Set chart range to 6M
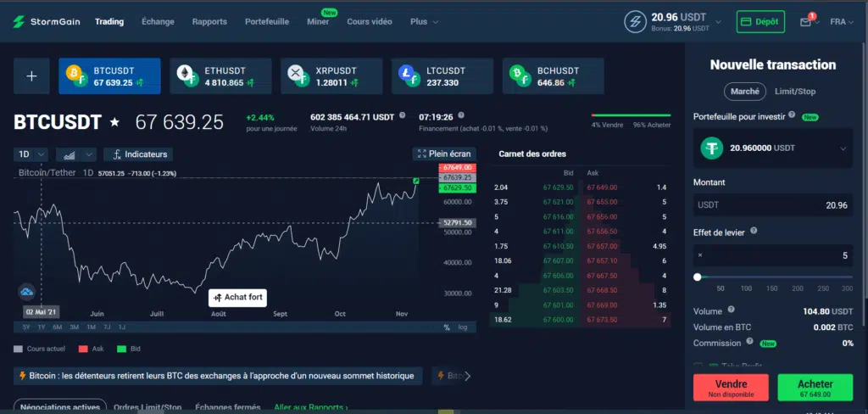The width and height of the screenshot is (868, 414). point(58,327)
